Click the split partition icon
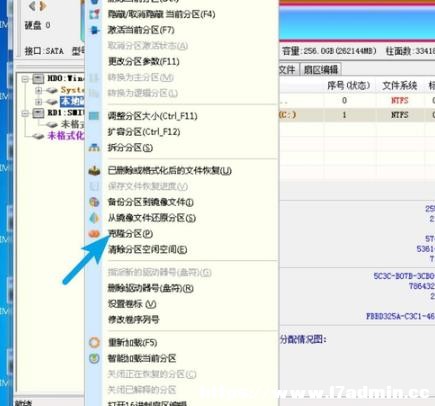The image size is (435, 406). click(94, 148)
